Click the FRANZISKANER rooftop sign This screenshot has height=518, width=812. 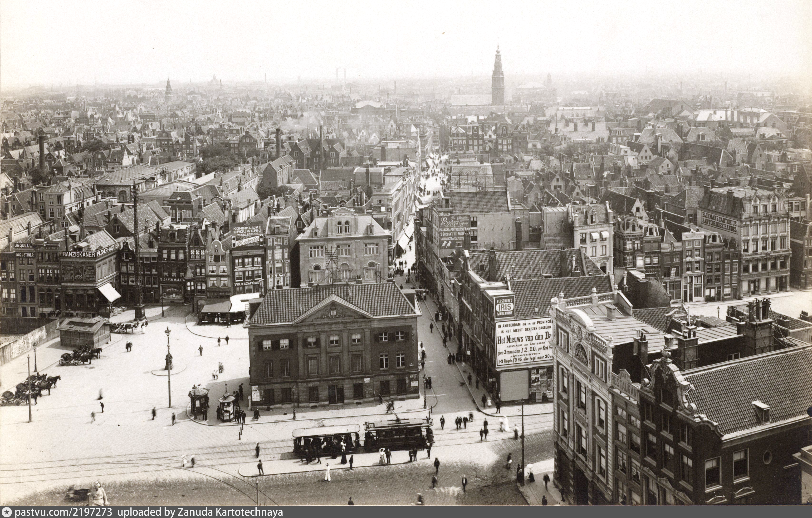[77, 254]
